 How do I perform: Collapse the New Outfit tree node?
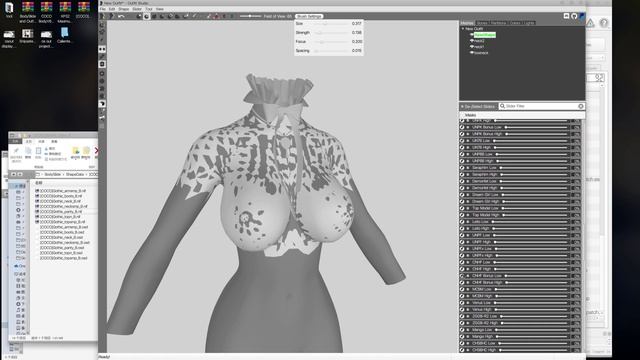point(463,29)
